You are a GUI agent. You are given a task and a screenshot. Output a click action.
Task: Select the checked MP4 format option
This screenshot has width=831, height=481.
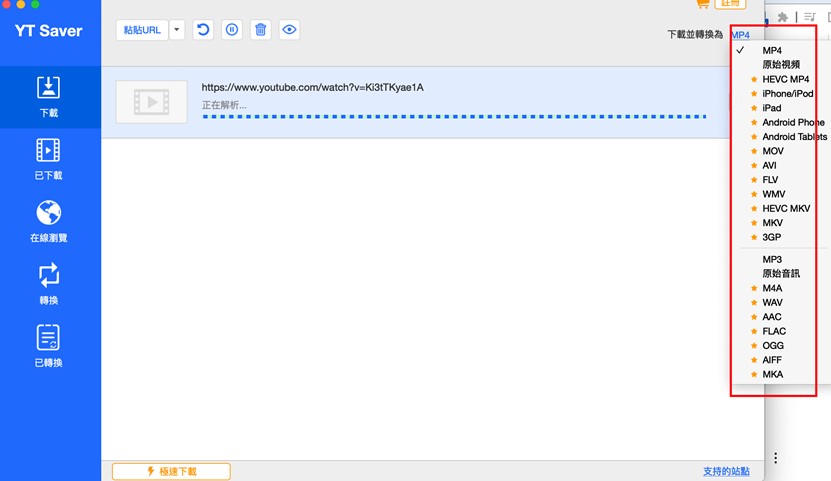pyautogui.click(x=772, y=50)
